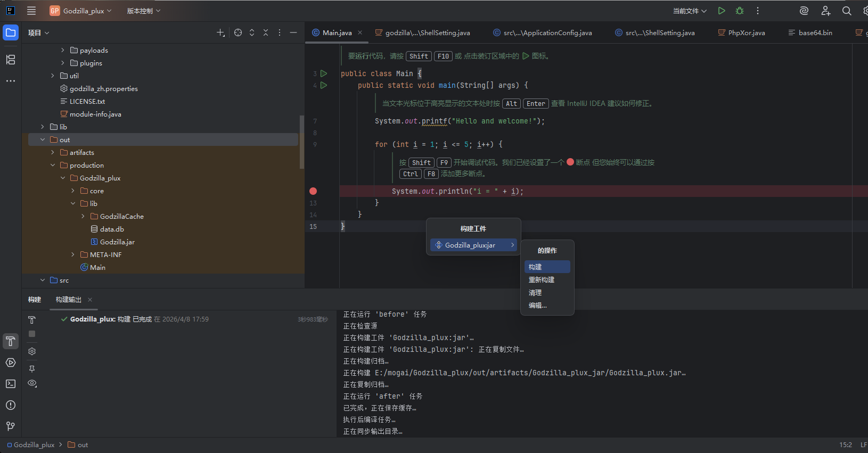Open the Problems tool window icon
Image resolution: width=868 pixels, height=453 pixels.
pyautogui.click(x=11, y=405)
